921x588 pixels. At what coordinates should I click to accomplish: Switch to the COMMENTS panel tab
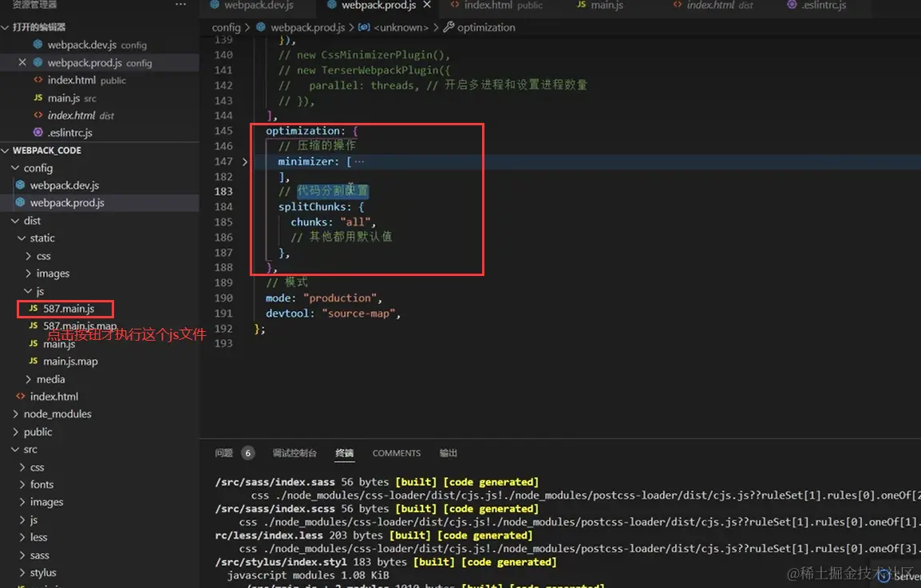point(397,453)
